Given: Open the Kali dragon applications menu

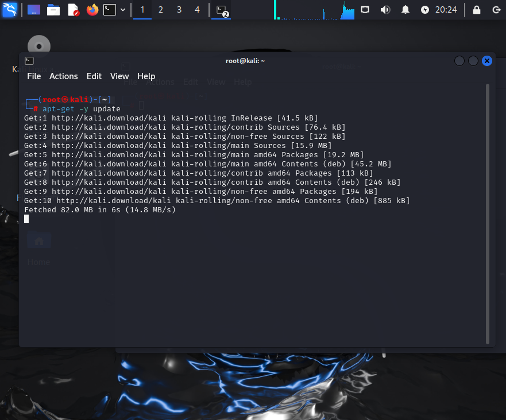Looking at the screenshot, I should [10, 10].
